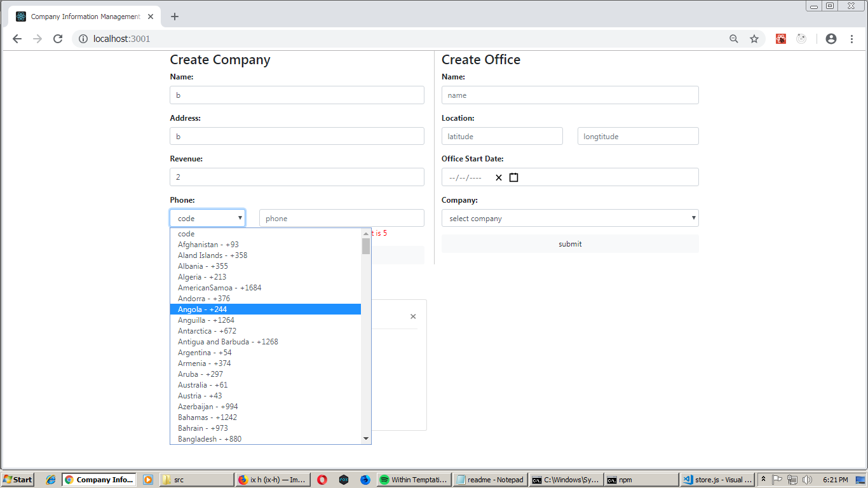The image size is (868, 488).
Task: Clear the Office Start Date with X
Action: [x=499, y=177]
